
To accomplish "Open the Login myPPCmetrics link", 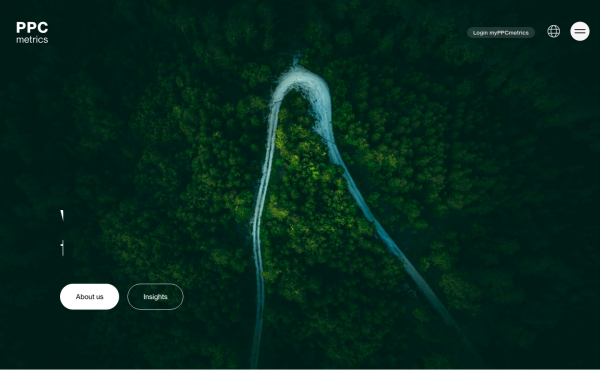I will 501,33.
